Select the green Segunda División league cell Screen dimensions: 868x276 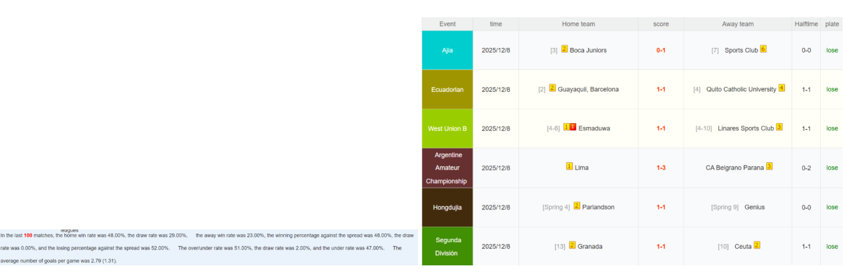pos(447,246)
